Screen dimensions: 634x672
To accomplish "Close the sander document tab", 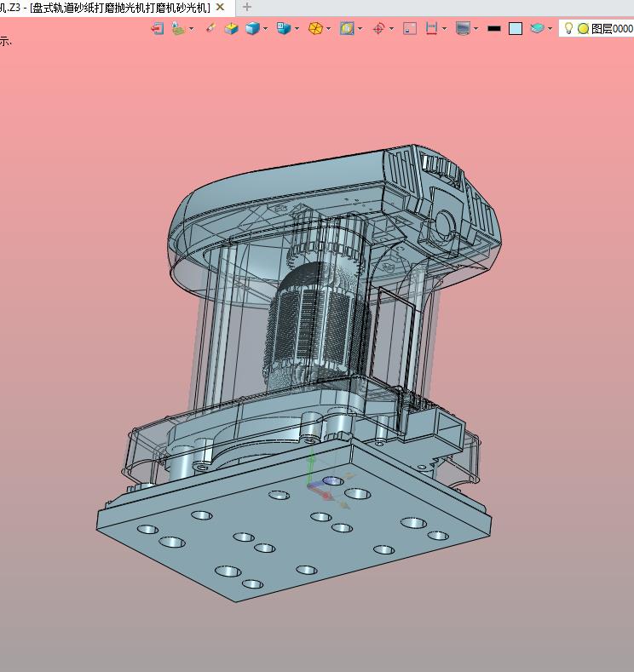I will 220,7.
